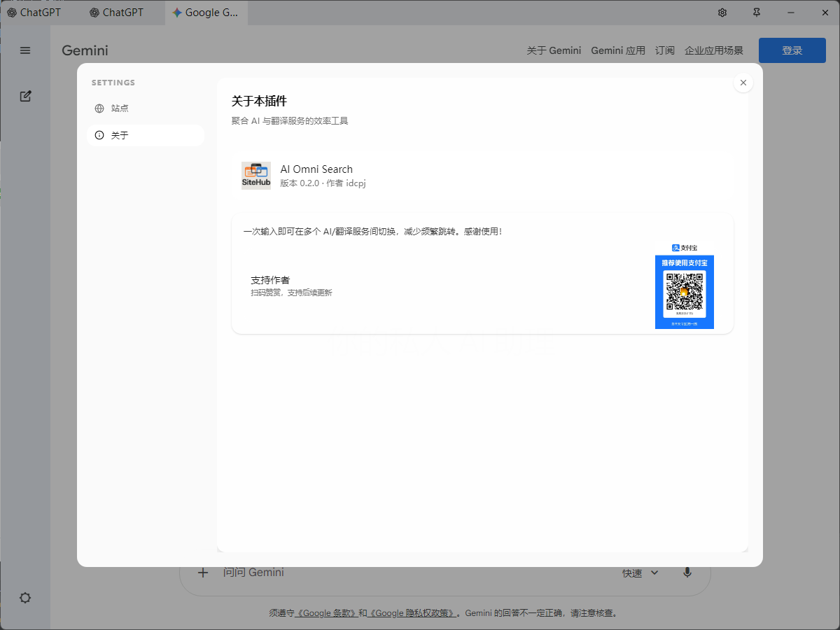The width and height of the screenshot is (840, 630).
Task: Open Gemini settings gear in sidebar
Action: (25, 598)
